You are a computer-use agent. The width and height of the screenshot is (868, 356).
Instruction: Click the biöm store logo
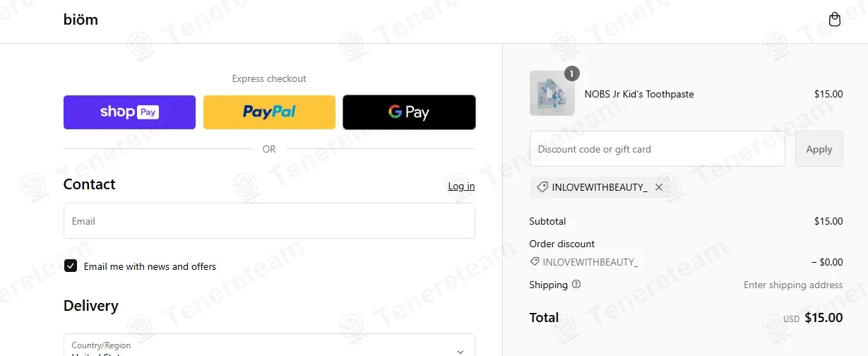(x=81, y=20)
